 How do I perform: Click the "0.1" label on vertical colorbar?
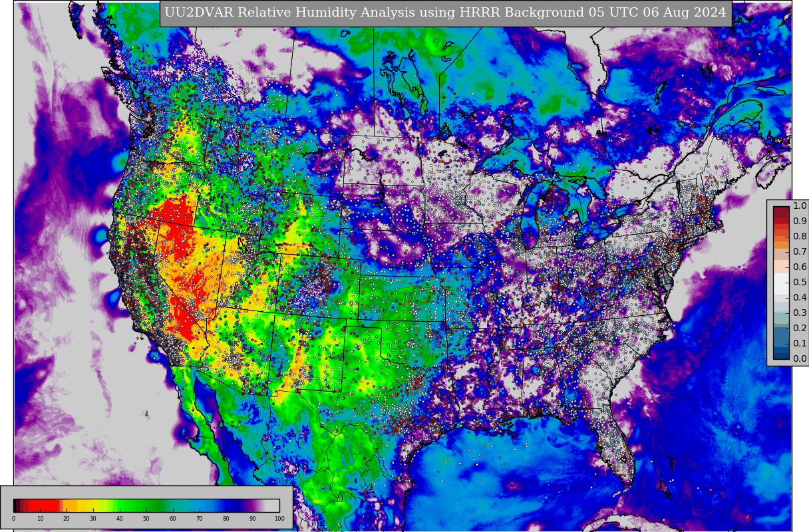click(800, 343)
